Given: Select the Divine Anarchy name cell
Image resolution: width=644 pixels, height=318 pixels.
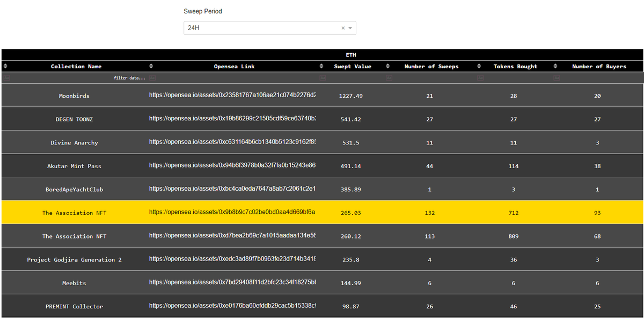Looking at the screenshot, I should (x=74, y=142).
